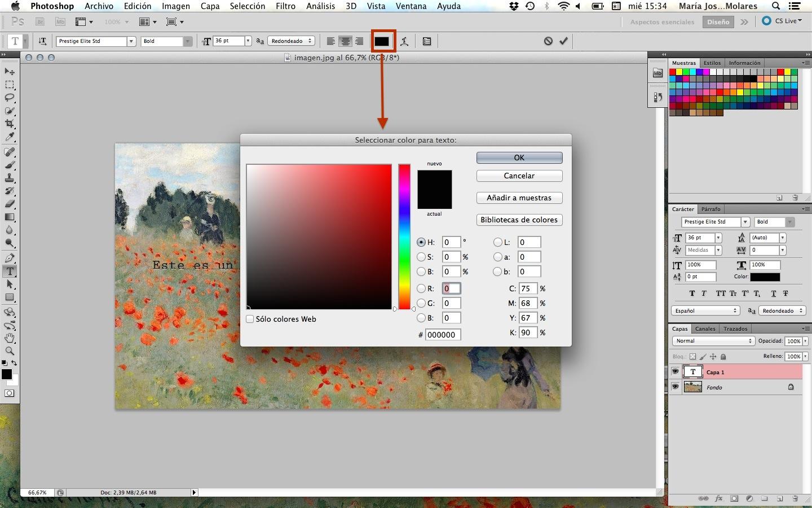812x508 pixels.
Task: Hide the Capa 1 layer visibility
Action: pos(675,371)
